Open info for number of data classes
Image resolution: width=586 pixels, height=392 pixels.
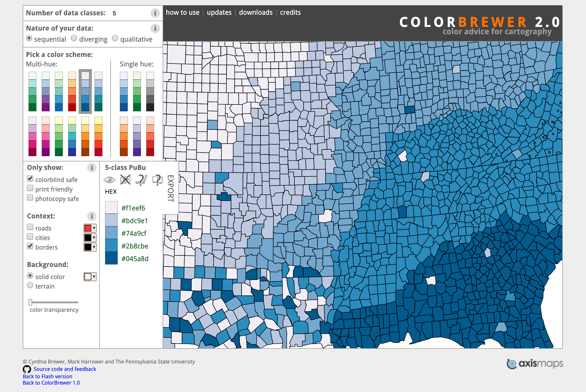coord(155,13)
